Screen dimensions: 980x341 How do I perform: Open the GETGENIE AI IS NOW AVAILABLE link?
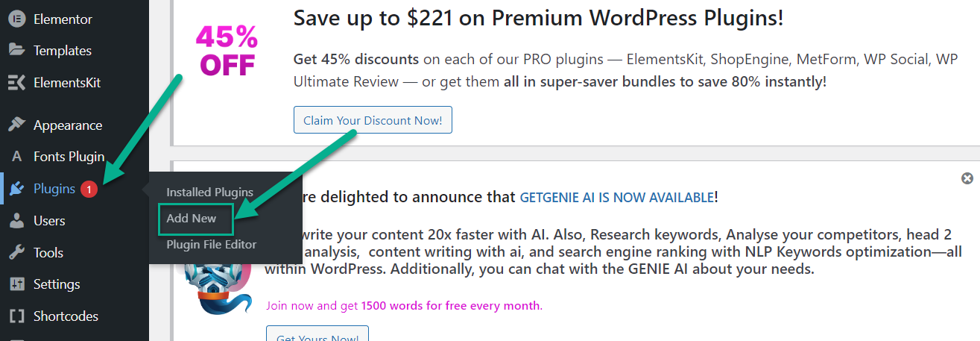[x=617, y=198]
